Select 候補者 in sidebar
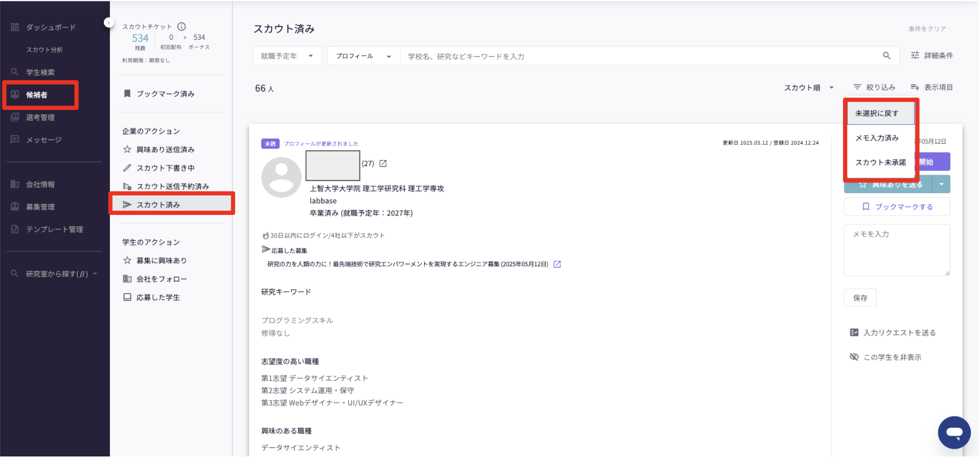980x460 pixels. point(37,95)
